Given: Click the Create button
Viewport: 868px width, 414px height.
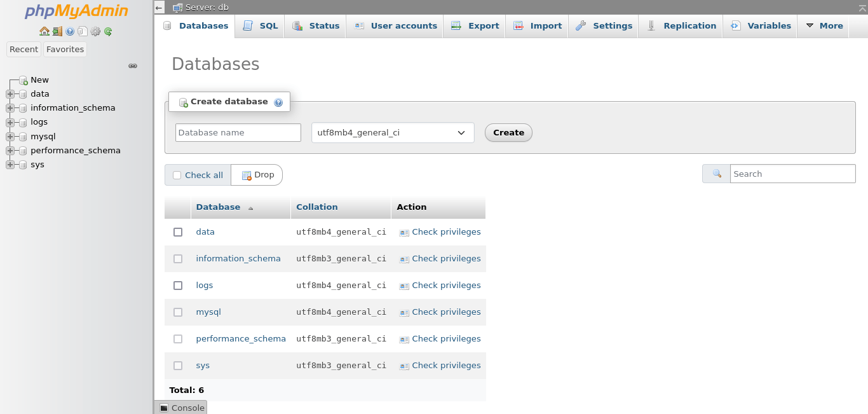Looking at the screenshot, I should [508, 133].
